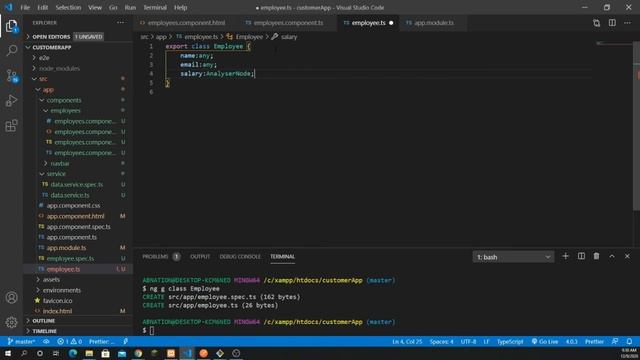Switch to app.module.ts editor tab
Image resolution: width=640 pixels, height=360 pixels.
433,23
